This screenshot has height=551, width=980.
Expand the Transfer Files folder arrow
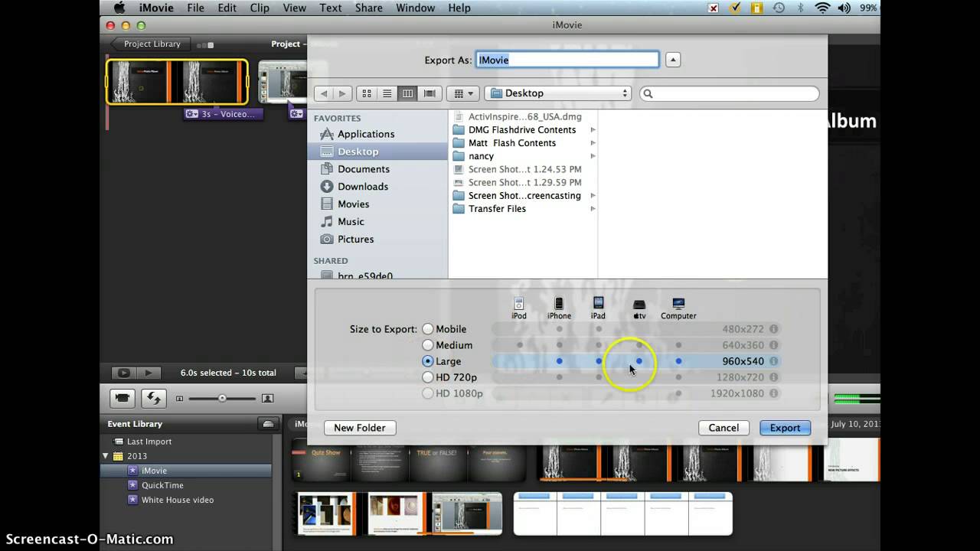[x=593, y=209]
